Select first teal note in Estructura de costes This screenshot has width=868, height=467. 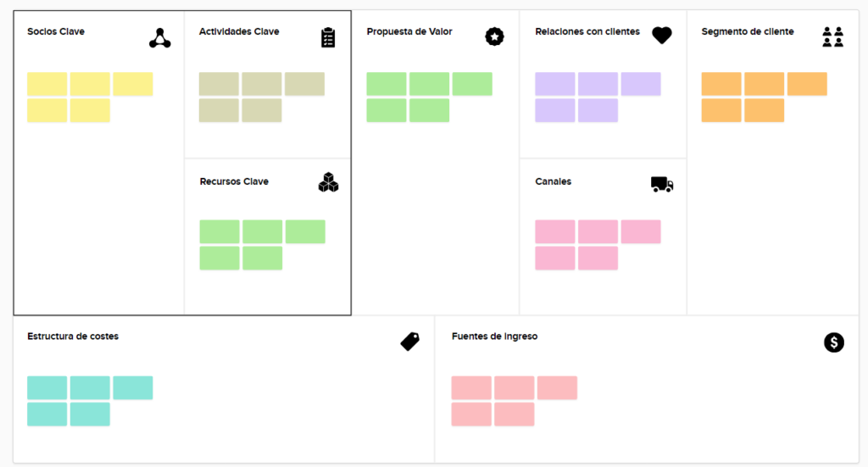pos(47,387)
